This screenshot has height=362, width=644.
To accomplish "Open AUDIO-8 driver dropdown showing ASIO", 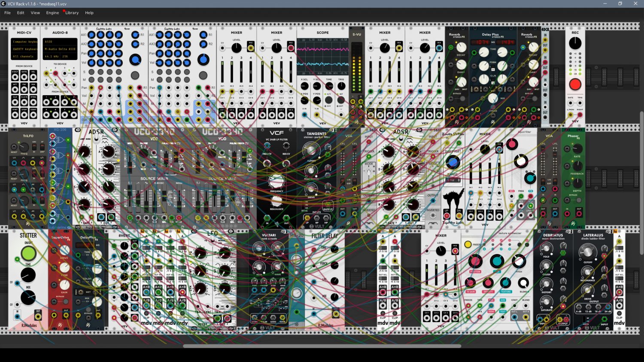I will point(60,42).
